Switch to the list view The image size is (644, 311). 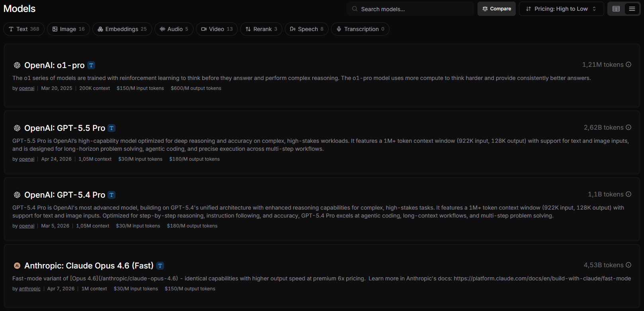(632, 9)
